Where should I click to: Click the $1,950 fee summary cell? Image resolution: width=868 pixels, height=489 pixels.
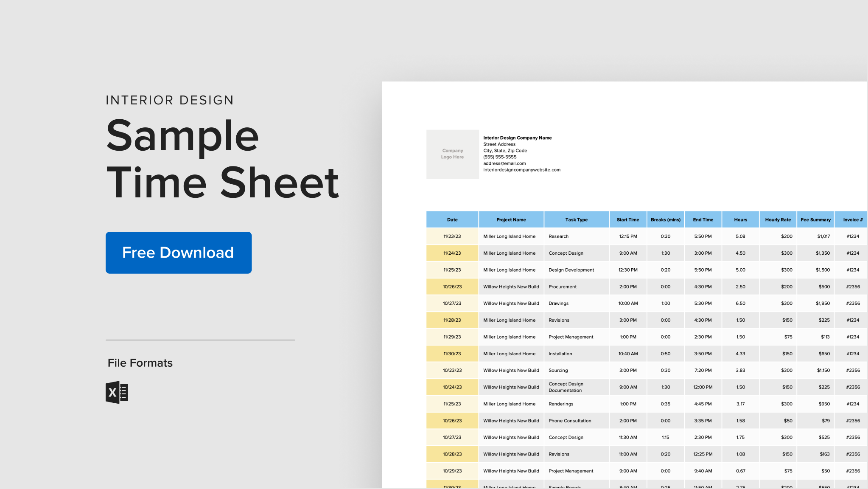tap(823, 303)
